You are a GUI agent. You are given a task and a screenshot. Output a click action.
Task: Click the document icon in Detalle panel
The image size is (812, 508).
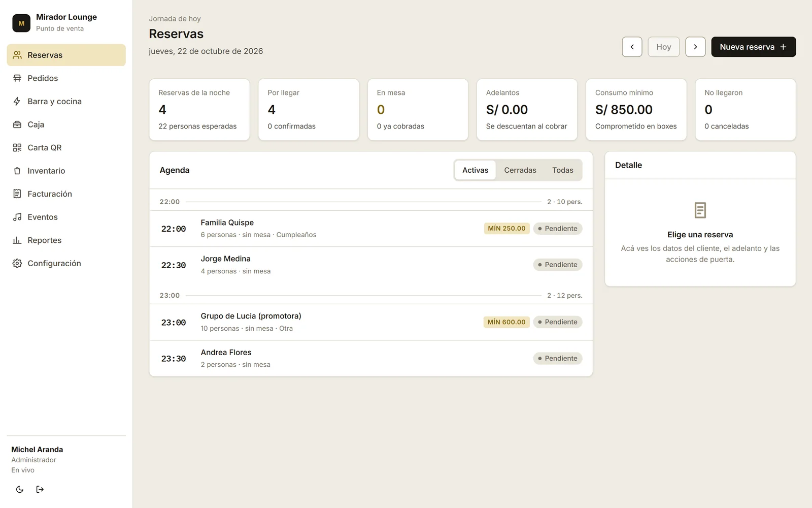[700, 210]
